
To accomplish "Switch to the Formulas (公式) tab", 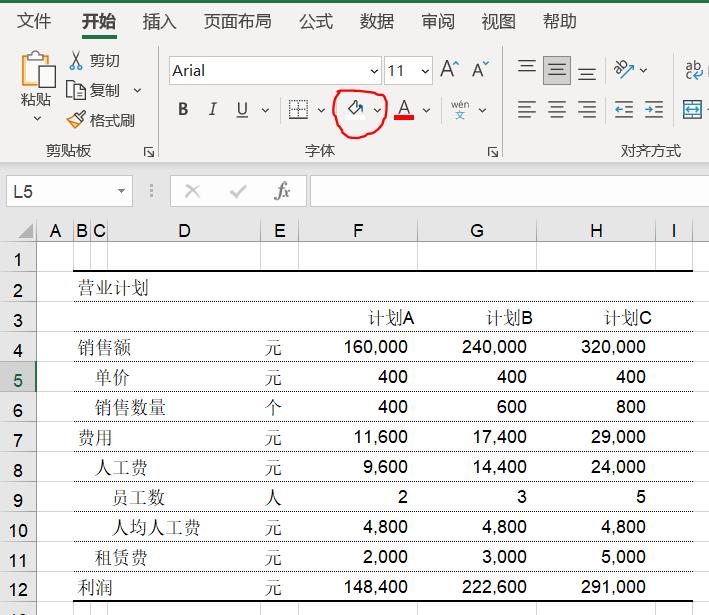I will pyautogui.click(x=316, y=21).
